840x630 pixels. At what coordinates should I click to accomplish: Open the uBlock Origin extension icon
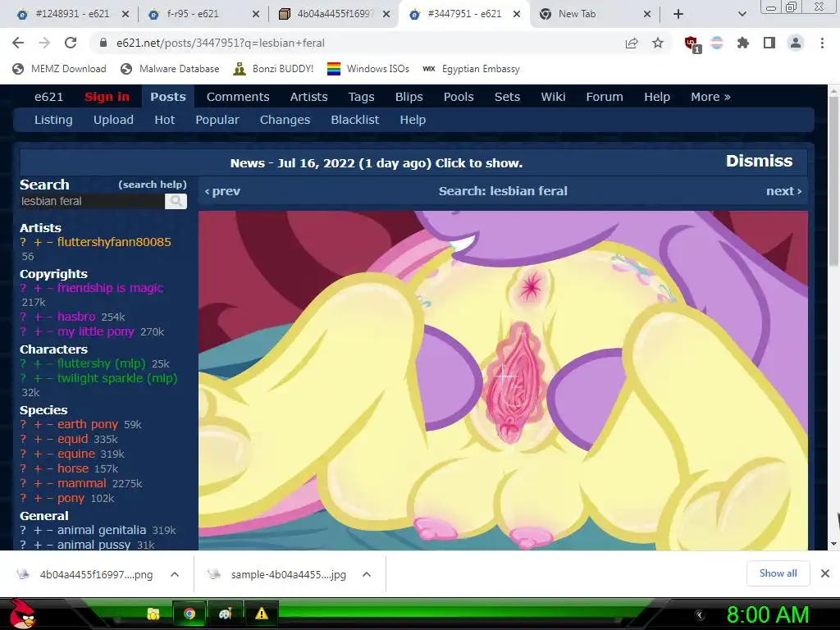[x=692, y=44]
